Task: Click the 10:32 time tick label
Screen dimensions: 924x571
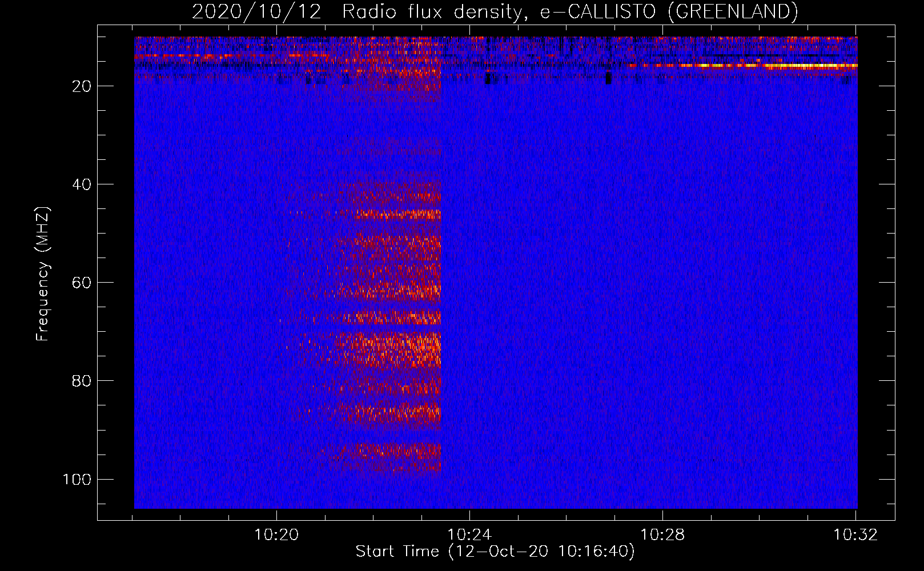Action: (855, 535)
